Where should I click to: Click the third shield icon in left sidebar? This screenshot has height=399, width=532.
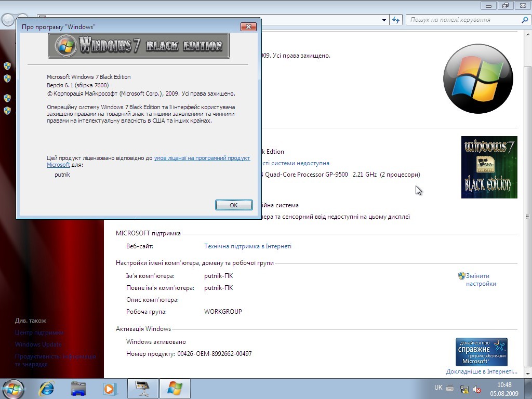click(7, 98)
